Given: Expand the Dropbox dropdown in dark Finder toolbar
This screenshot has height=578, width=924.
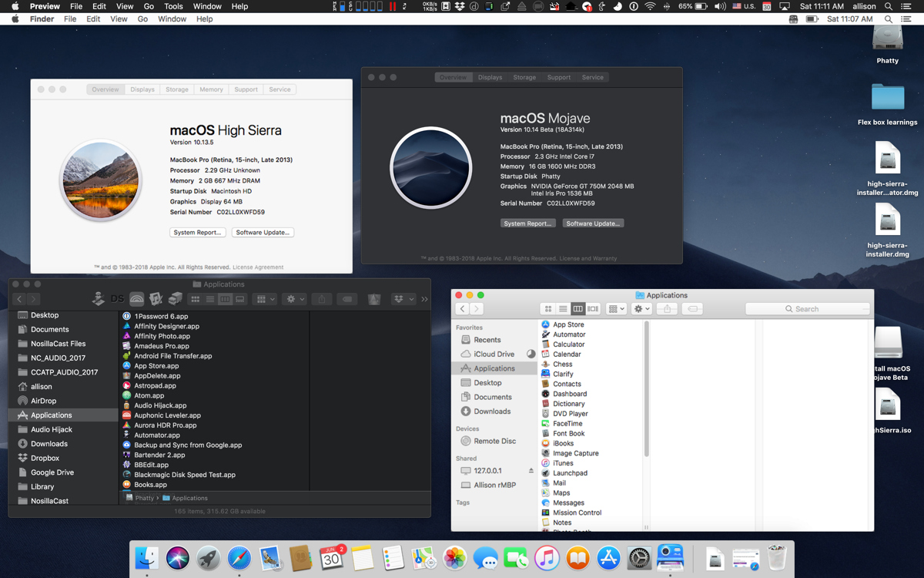Looking at the screenshot, I should coord(403,299).
